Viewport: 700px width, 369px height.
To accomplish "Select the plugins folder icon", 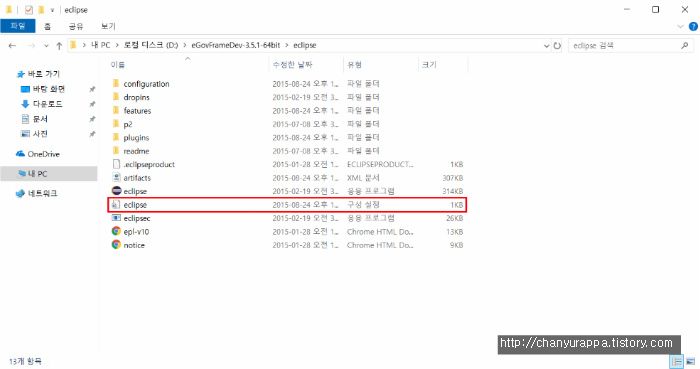I will point(116,137).
